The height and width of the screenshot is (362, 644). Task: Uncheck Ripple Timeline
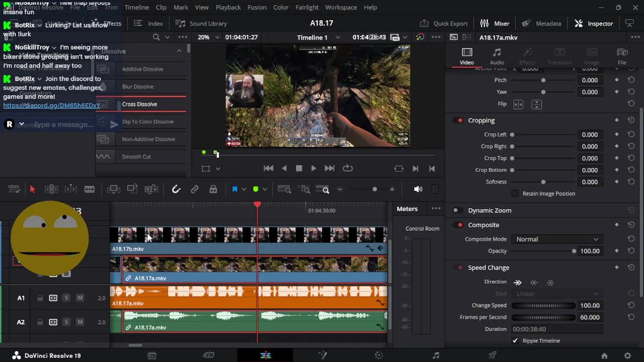pyautogui.click(x=515, y=341)
